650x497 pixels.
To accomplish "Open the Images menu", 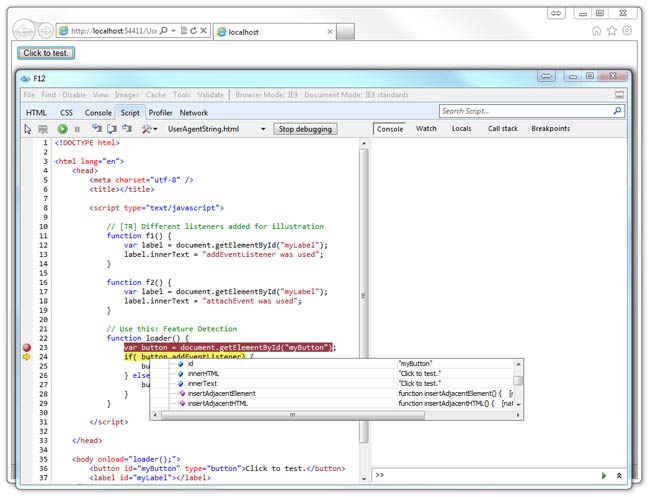I will pos(127,95).
